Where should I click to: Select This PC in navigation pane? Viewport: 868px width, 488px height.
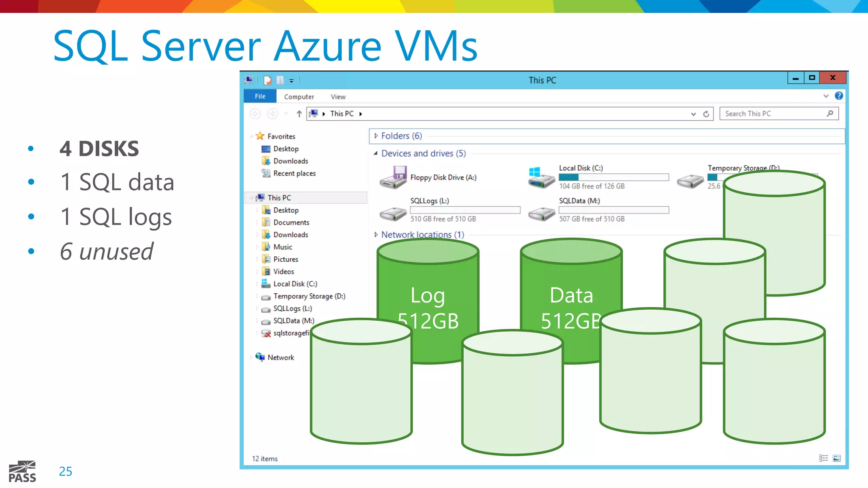(x=279, y=198)
